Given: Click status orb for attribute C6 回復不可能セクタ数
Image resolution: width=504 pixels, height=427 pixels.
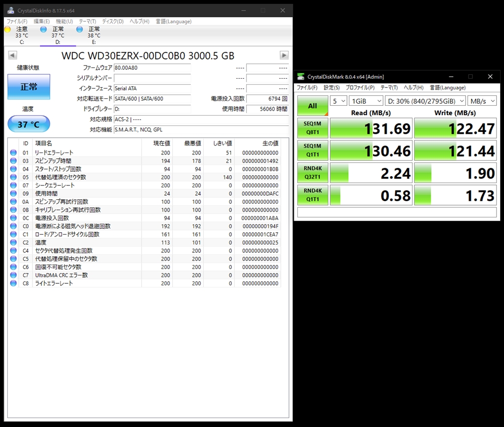Looking at the screenshot, I should tap(13, 267).
